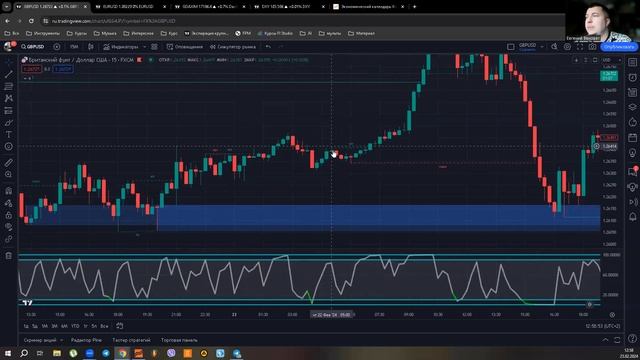Open the 15m timeframe selector
640x360 pixels.
(x=74, y=47)
